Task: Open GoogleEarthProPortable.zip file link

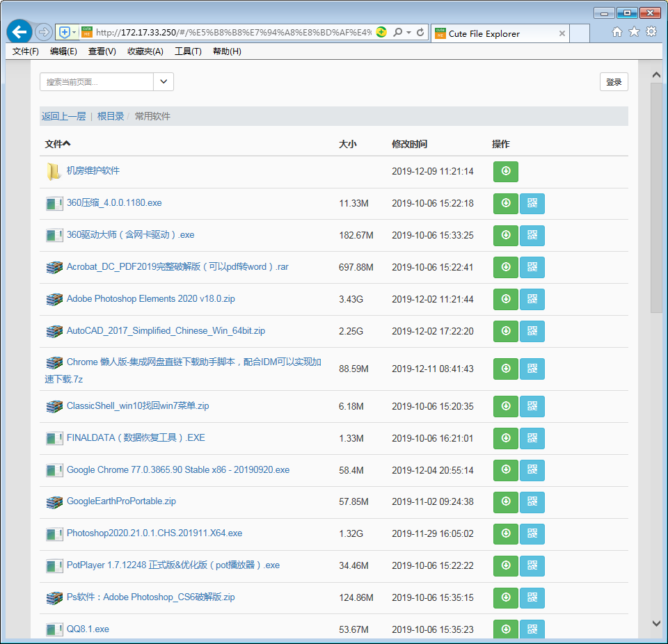Action: point(121,501)
